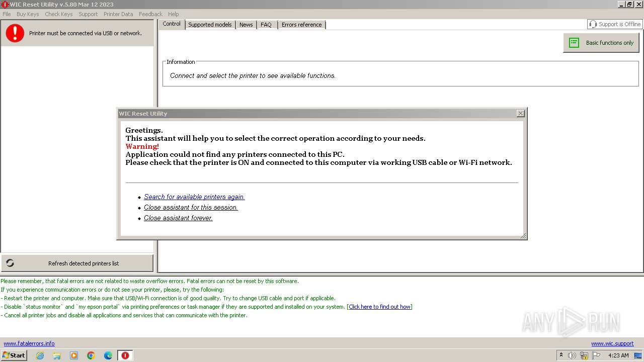The image size is (644, 362).
Task: Open www.fatalerrors.info link
Action: click(29, 343)
